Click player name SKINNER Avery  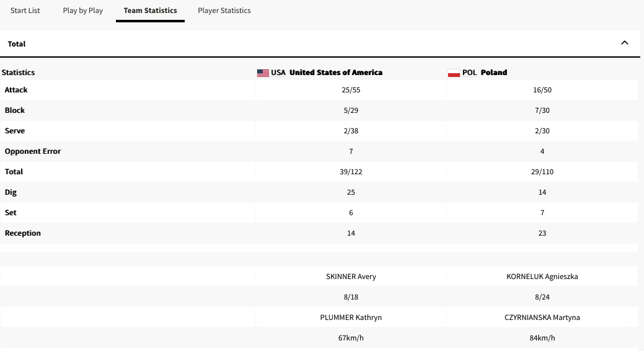[351, 277]
